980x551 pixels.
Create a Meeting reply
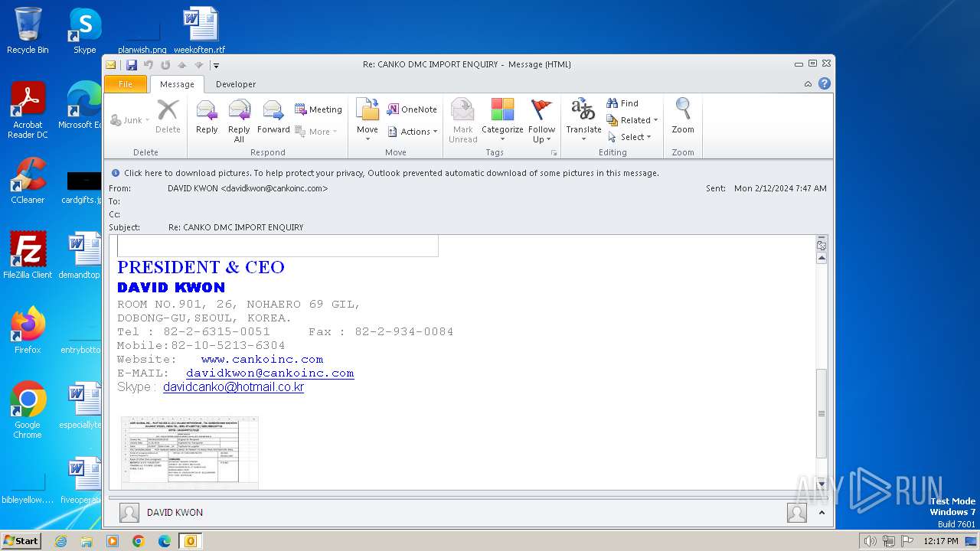tap(318, 109)
